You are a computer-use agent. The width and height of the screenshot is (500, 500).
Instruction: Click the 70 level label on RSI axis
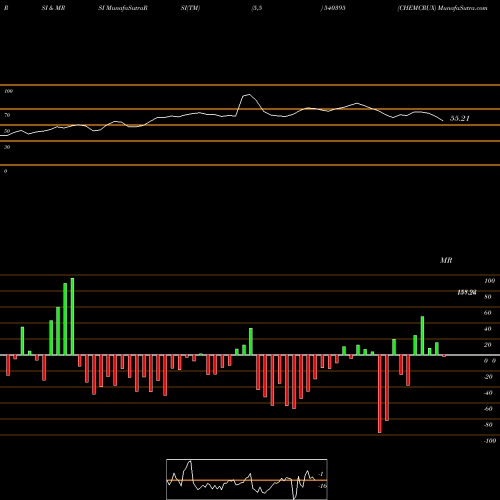pyautogui.click(x=7, y=115)
